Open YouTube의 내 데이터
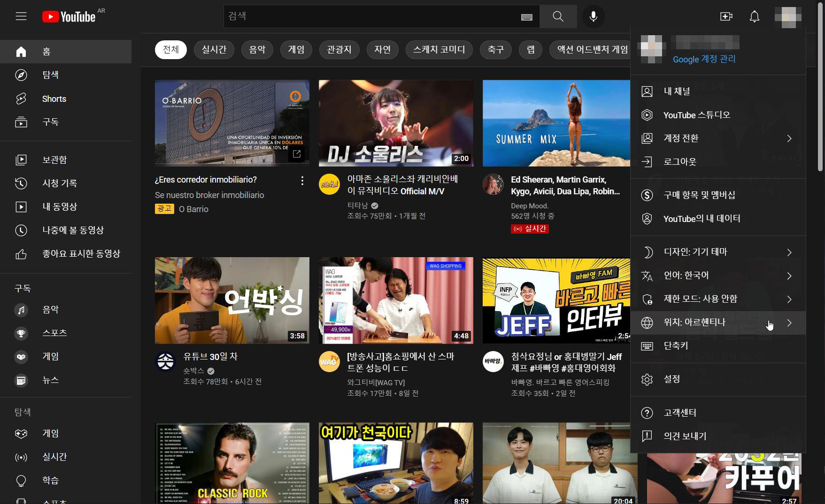Image resolution: width=825 pixels, height=504 pixels. 718,219
